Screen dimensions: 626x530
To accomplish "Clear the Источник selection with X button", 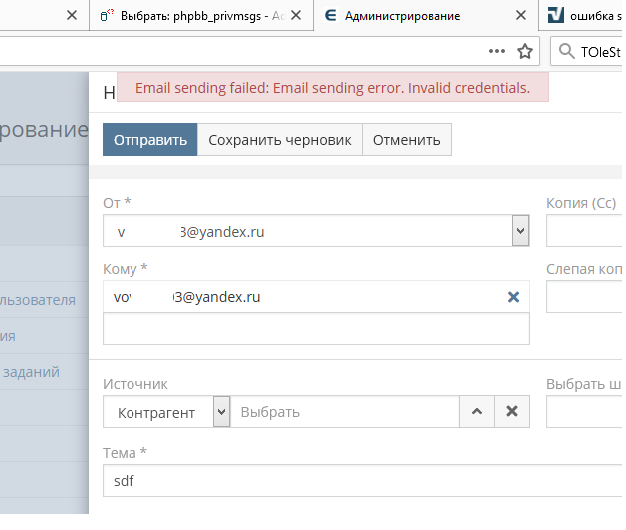I will click(x=512, y=412).
